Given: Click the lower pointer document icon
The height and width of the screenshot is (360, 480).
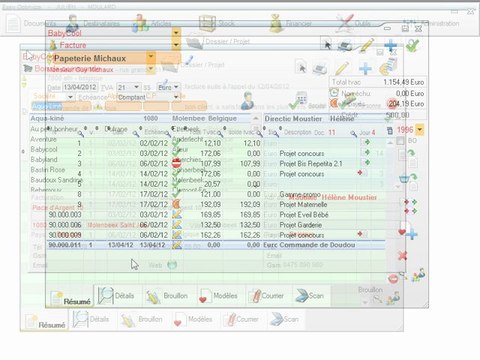Looking at the screenshot, I should (302, 67).
